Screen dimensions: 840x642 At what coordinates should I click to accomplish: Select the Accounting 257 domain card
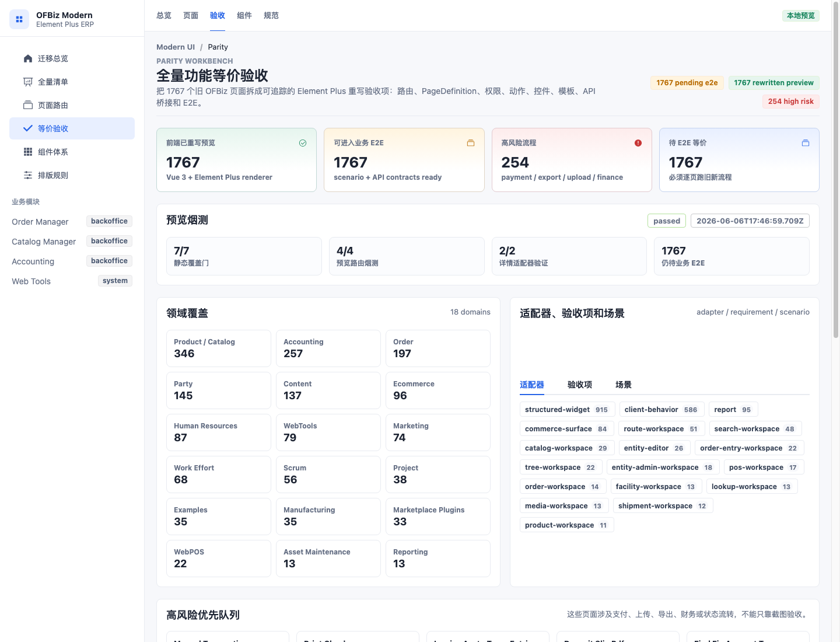(x=328, y=348)
